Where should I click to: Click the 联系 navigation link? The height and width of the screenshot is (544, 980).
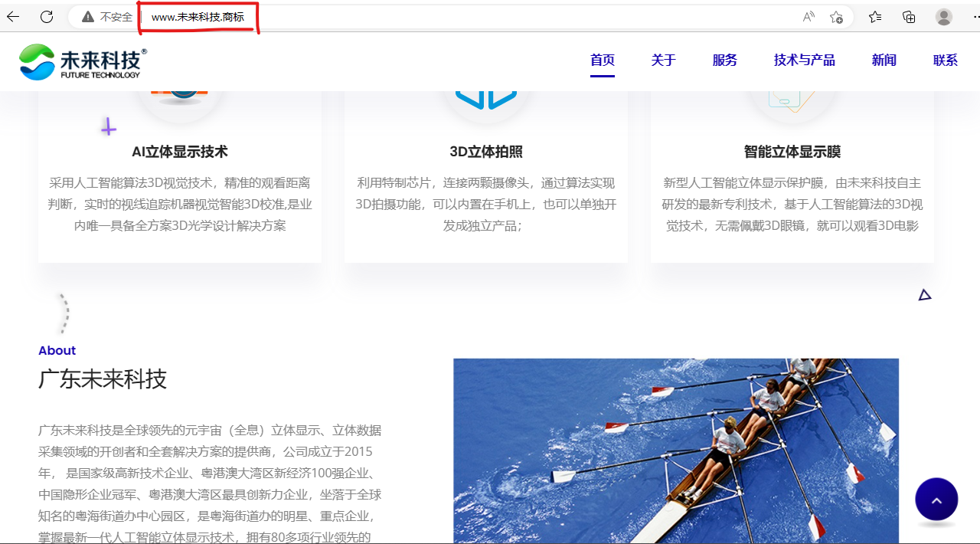coord(946,61)
